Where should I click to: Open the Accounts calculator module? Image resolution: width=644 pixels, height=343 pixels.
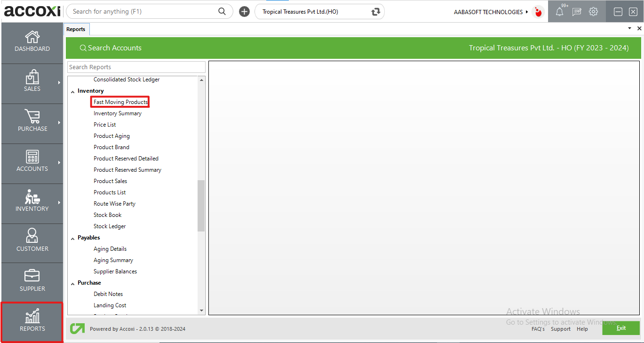pos(32,161)
